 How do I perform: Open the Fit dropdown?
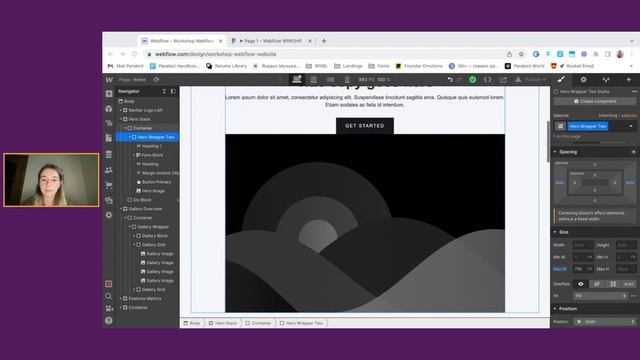tap(600, 296)
